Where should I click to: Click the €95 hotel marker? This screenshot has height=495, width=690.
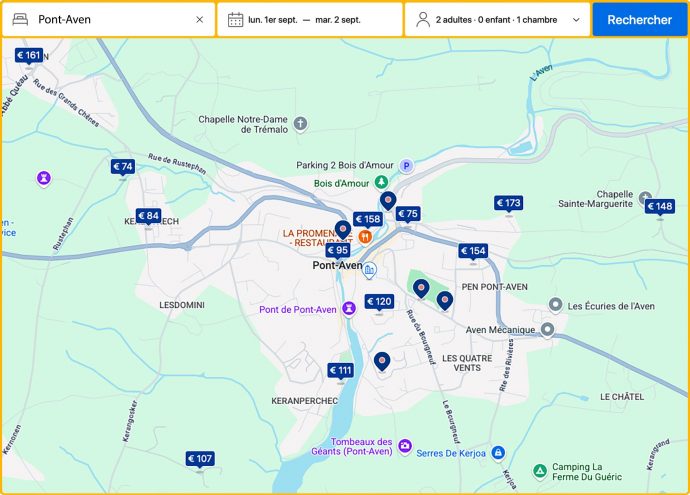tap(337, 251)
